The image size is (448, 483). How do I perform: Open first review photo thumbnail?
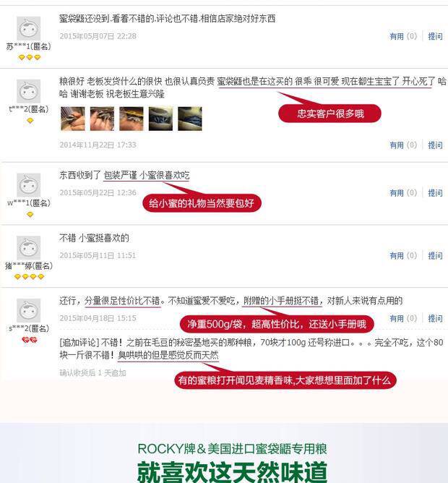click(73, 119)
